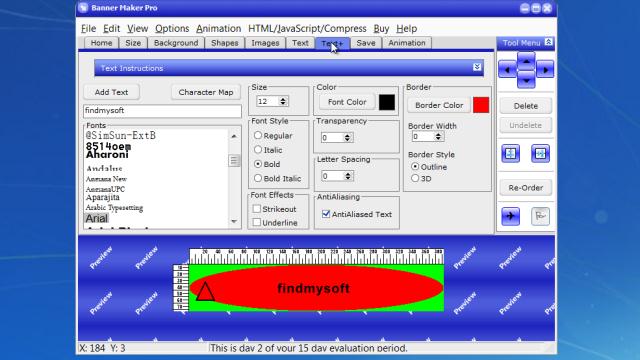Click the move up arrow button

click(x=526, y=61)
